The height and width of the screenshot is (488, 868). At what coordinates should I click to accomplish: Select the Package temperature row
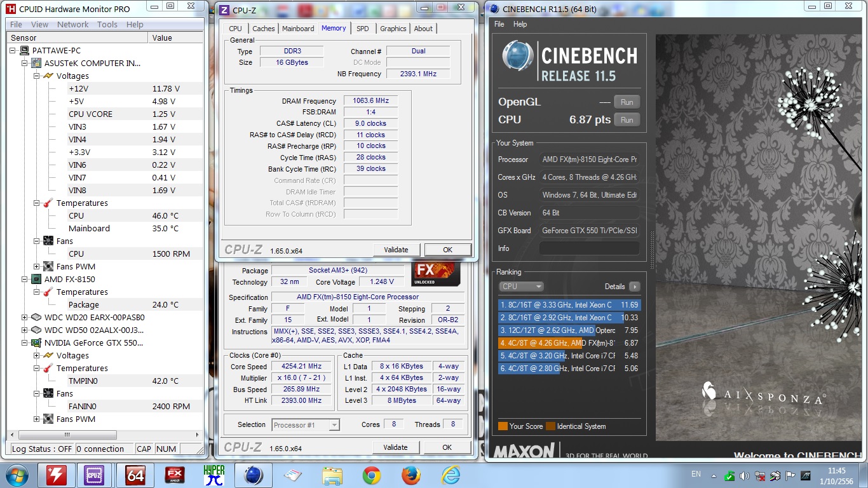(x=135, y=304)
